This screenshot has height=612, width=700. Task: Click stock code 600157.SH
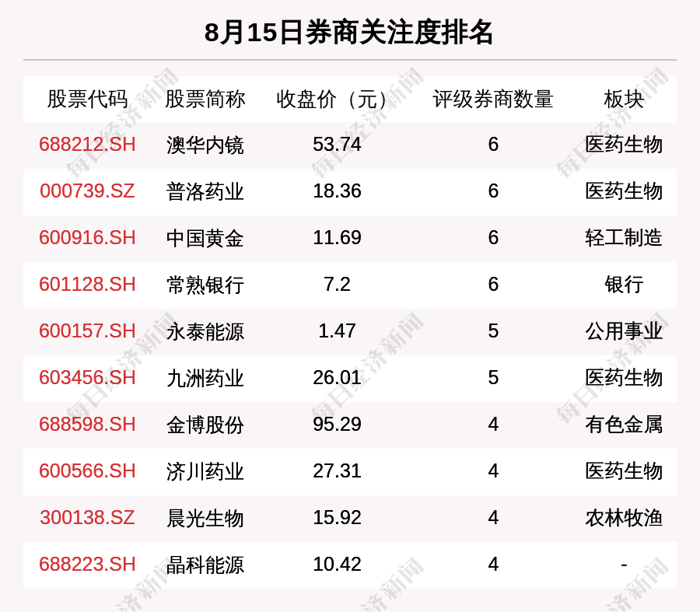coord(87,331)
